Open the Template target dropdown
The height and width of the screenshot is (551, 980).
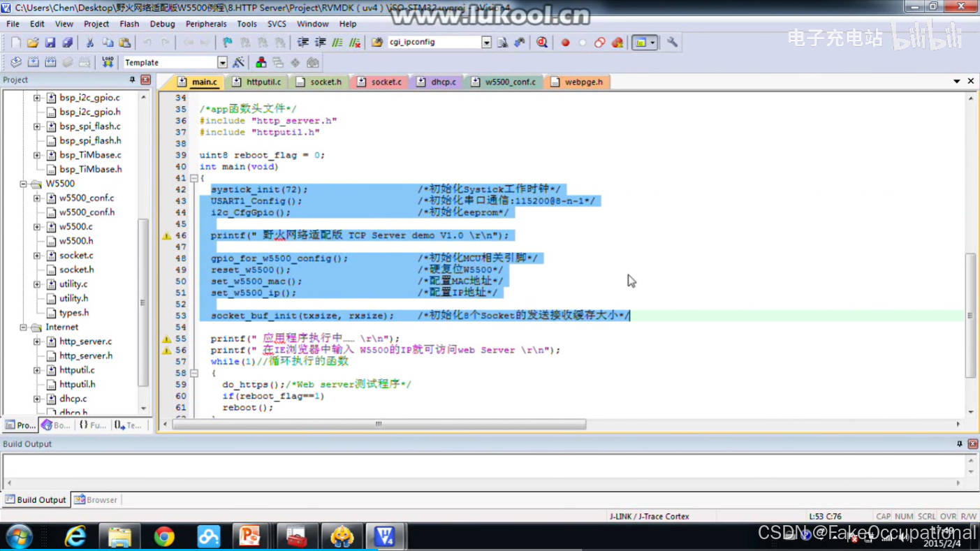[222, 63]
